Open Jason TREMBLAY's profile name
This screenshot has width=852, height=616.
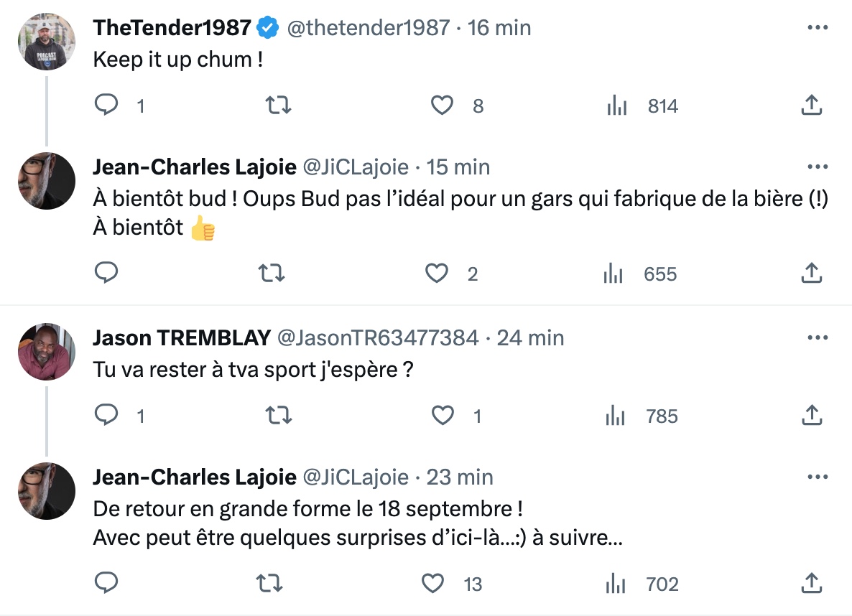[182, 338]
